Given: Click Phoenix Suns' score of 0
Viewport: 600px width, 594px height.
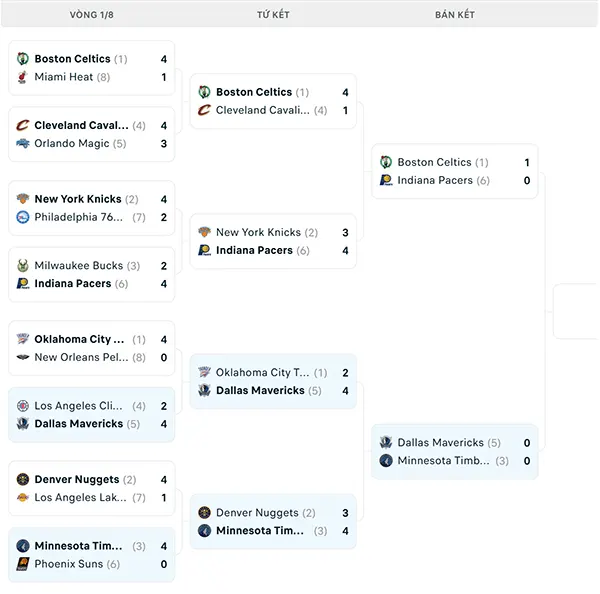Looking at the screenshot, I should click(164, 564).
